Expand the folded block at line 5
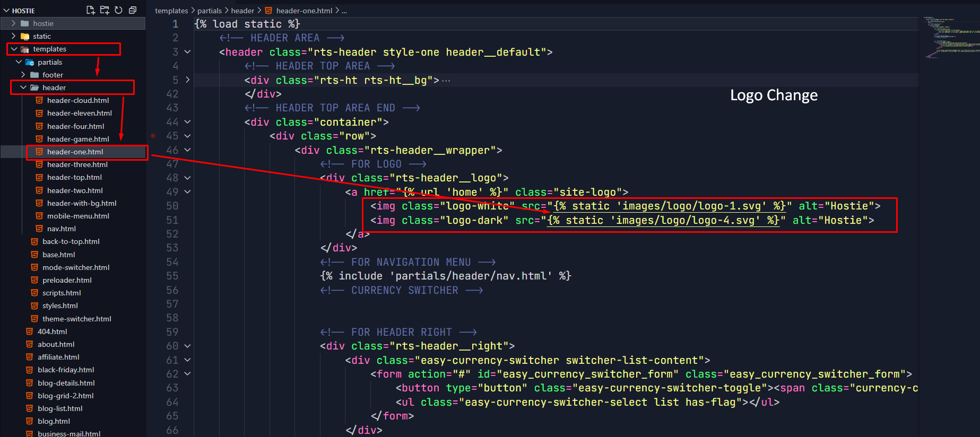Image resolution: width=980 pixels, height=437 pixels. [x=187, y=80]
